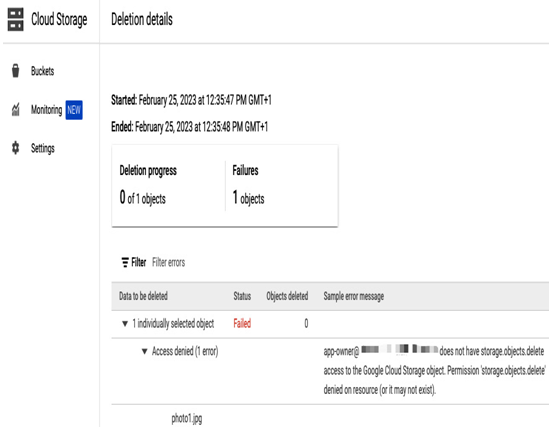Click the Access denied (1 error) text
Viewport: 556px width, 427px height.
pos(185,351)
